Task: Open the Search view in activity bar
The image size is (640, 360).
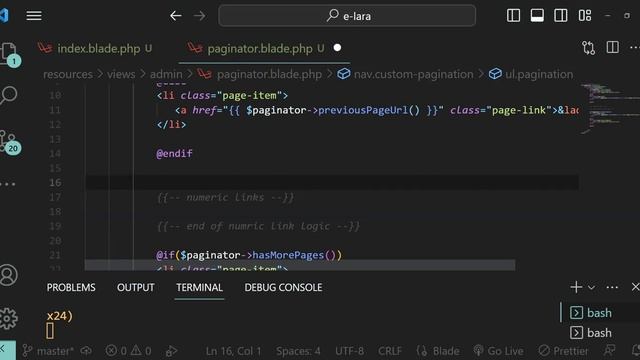Action: coord(9,95)
